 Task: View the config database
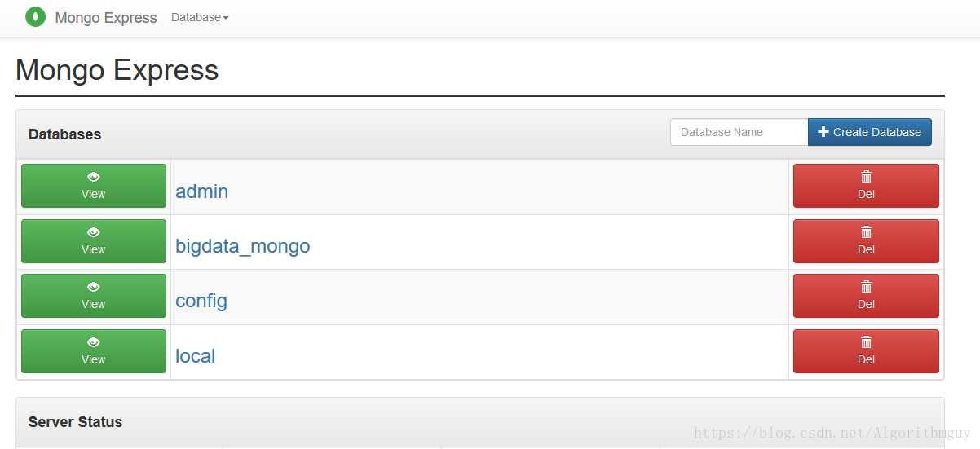(94, 296)
